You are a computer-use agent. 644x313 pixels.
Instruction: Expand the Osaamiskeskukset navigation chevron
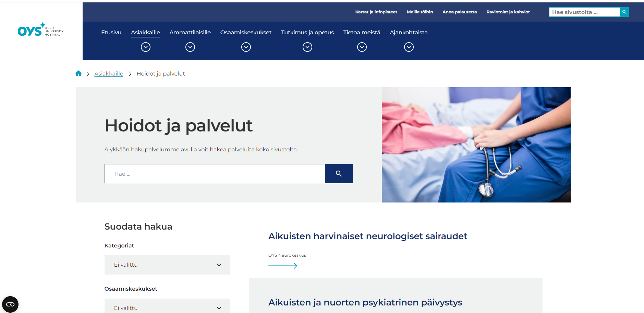click(x=246, y=47)
